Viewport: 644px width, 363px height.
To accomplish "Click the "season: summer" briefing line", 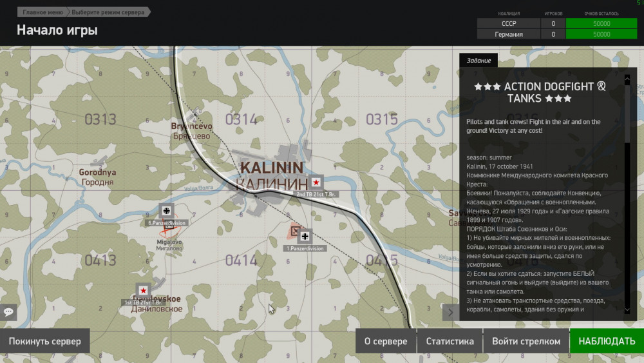I will (x=489, y=157).
